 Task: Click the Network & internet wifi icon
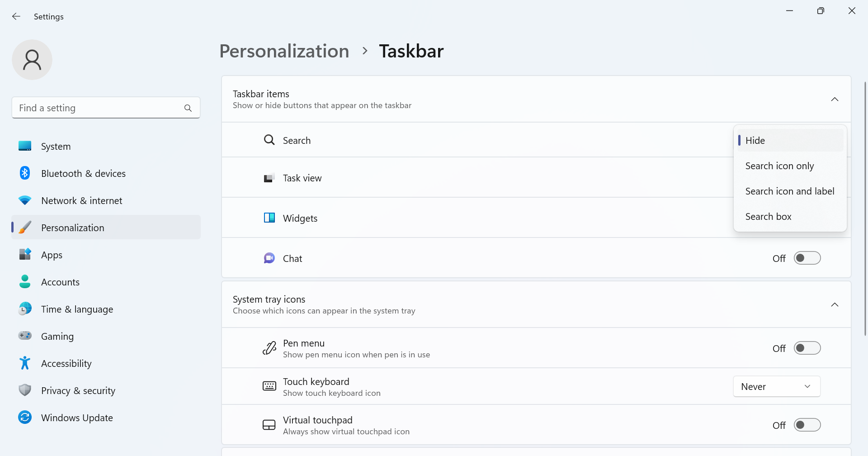click(x=25, y=200)
